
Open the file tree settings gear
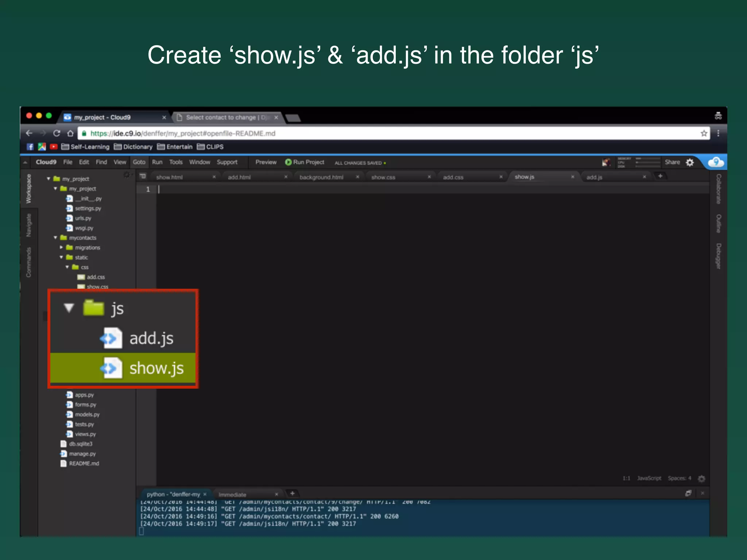coord(127,175)
